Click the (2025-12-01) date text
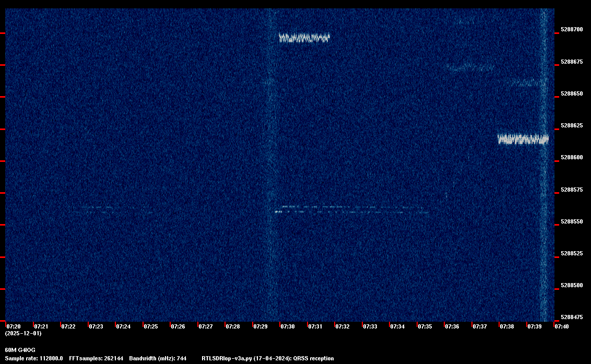This screenshot has height=364, width=591. click(x=23, y=333)
